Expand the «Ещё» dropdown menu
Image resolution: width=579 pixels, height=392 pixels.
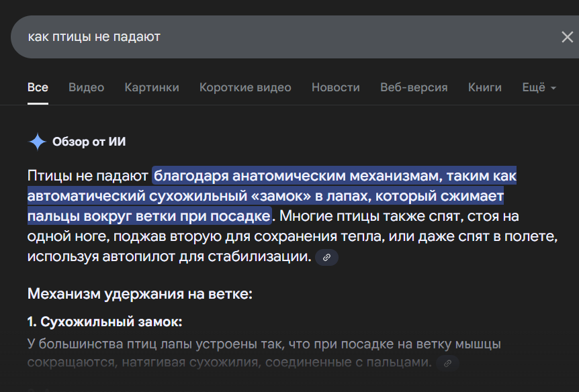coord(539,87)
